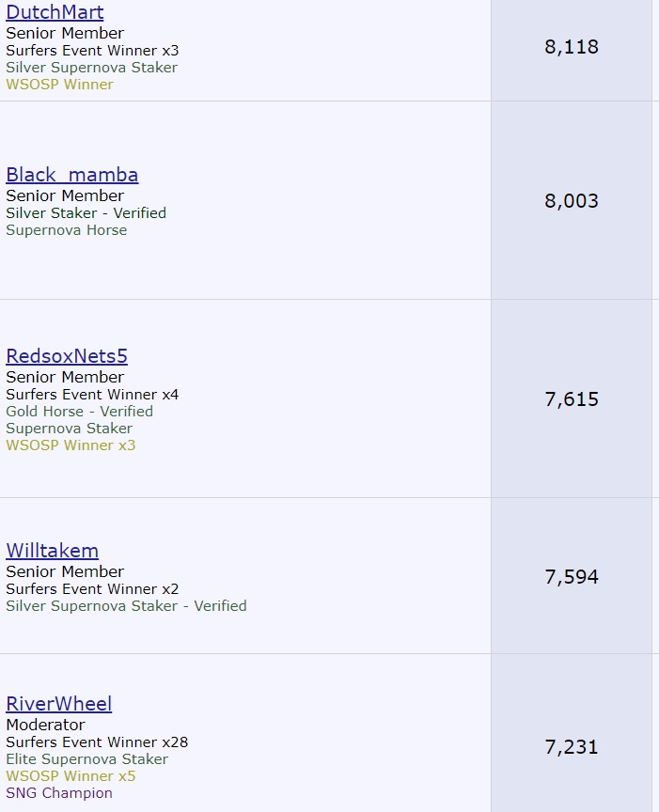Click the Surfers Event Winner x28 text

(x=97, y=742)
